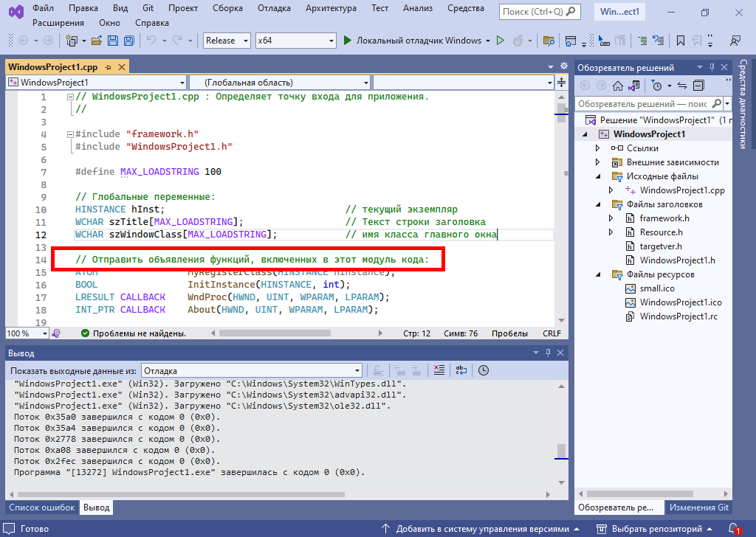
Task: Click Выбрать репозиторий in the status bar
Action: (655, 529)
